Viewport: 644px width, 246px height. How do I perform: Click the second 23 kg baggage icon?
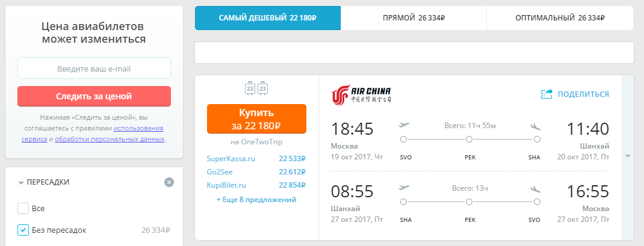point(263,88)
